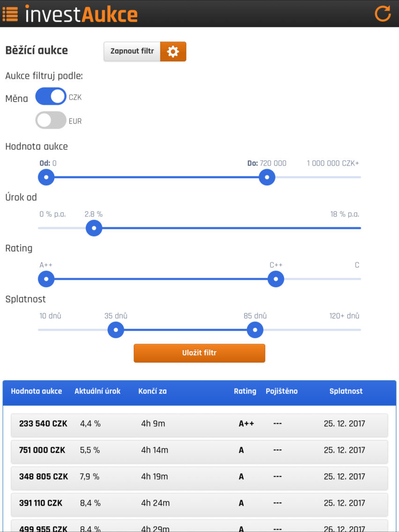
Task: Click the Hodnota aukce 'Od' slider handle
Action: point(46,177)
